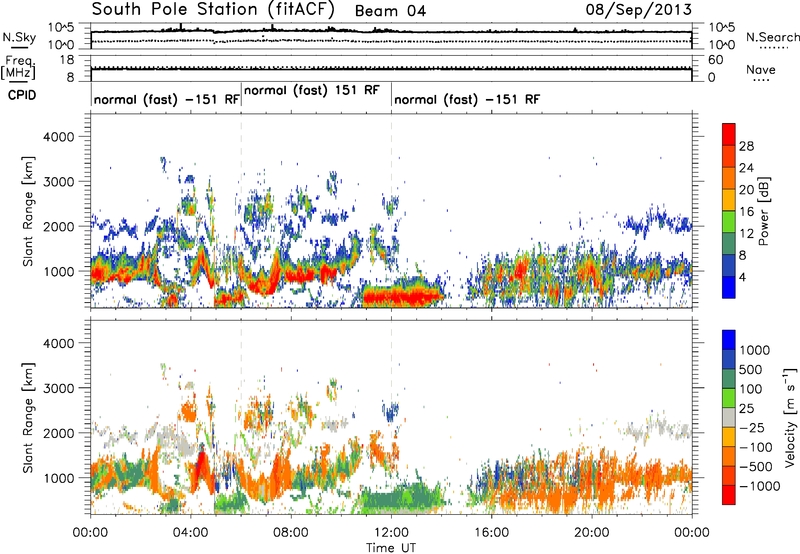Click the "CPID" row label
Viewport: 800px width, 554px height.
pos(22,95)
